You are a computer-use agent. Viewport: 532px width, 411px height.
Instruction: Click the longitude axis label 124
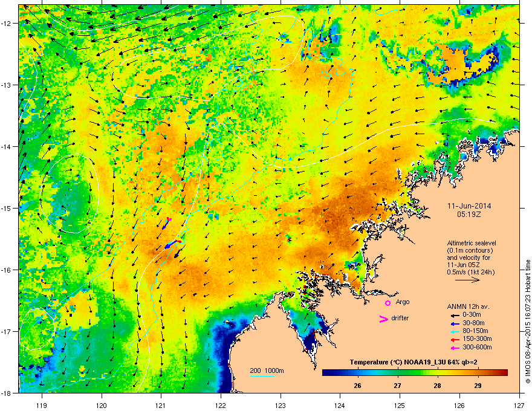pyautogui.click(x=340, y=405)
